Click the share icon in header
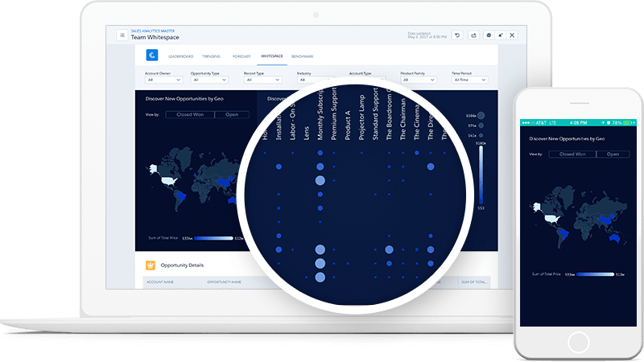 tap(472, 35)
